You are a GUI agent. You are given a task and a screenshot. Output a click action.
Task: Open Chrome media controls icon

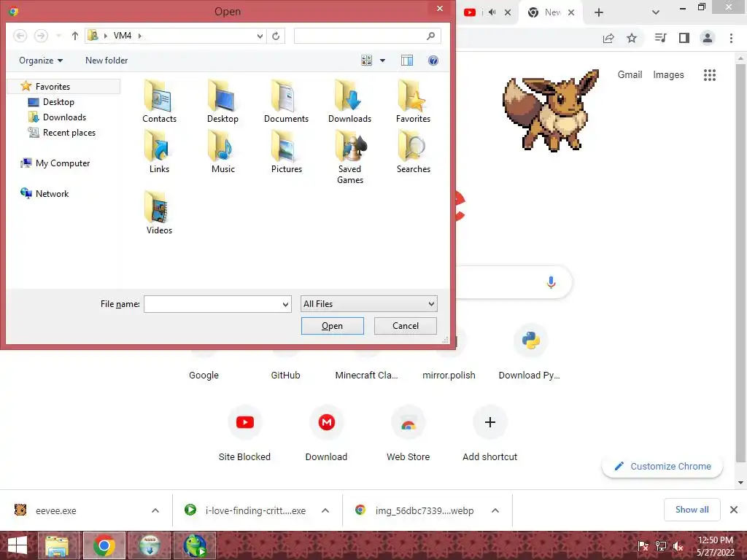660,38
